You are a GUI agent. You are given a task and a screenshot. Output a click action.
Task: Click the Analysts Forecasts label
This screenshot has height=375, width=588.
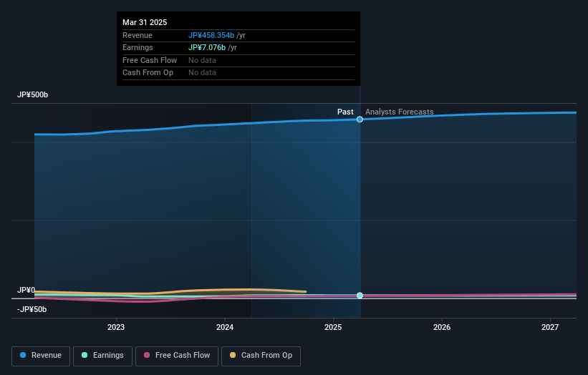pos(400,112)
